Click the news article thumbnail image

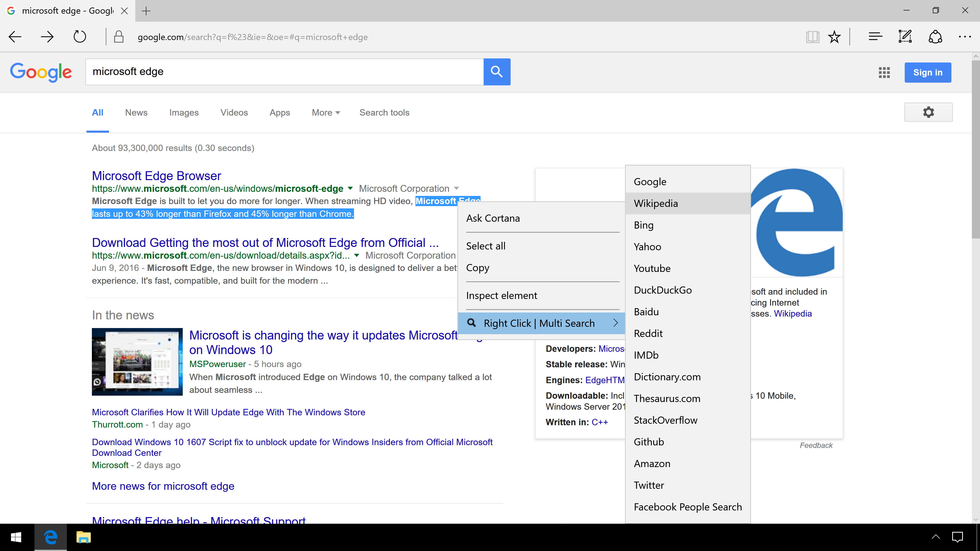pos(137,362)
